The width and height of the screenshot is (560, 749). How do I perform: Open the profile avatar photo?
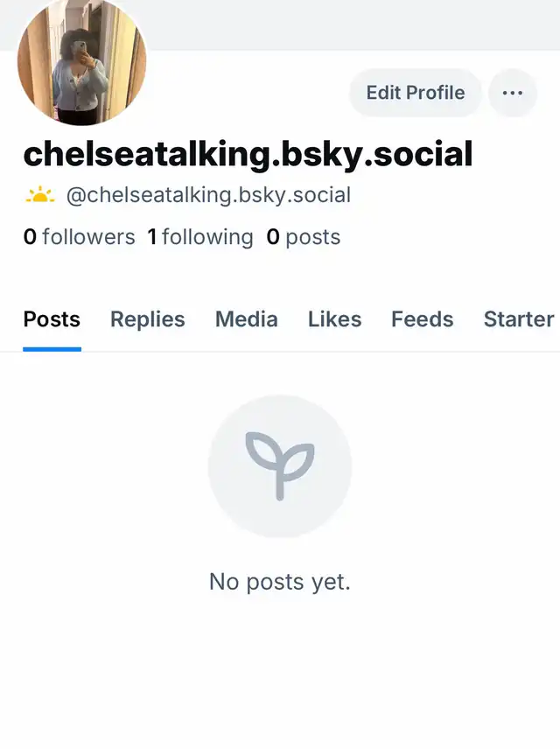(x=81, y=62)
